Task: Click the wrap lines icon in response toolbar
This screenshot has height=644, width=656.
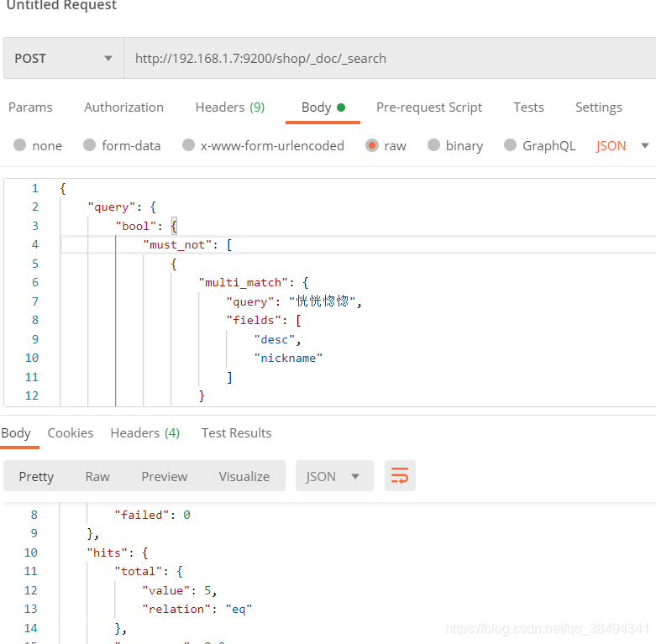Action: coord(400,476)
